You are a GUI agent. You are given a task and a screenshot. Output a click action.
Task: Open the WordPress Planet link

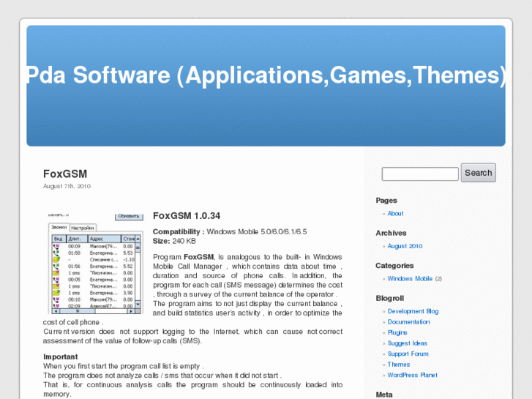pos(412,376)
